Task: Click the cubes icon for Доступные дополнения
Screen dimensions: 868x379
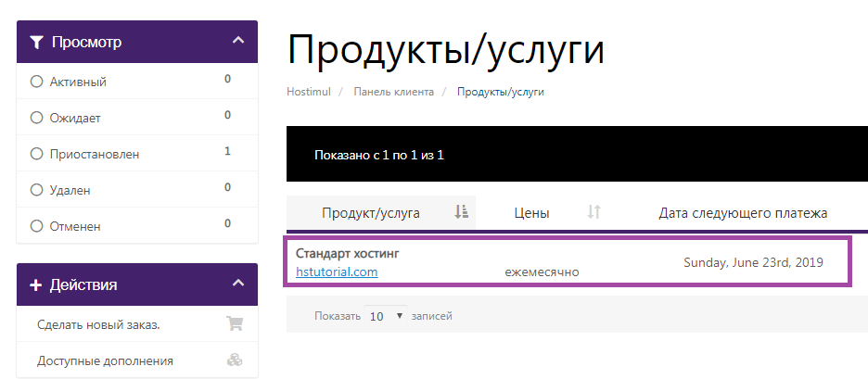Action: (x=235, y=360)
